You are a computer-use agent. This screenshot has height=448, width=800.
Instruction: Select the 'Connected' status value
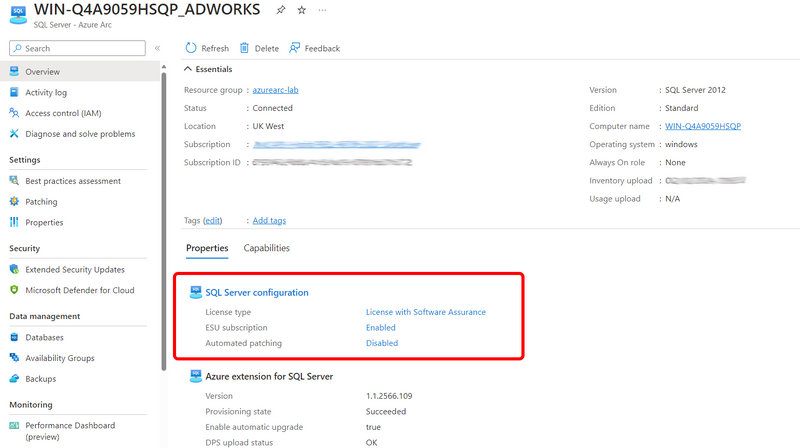click(272, 108)
